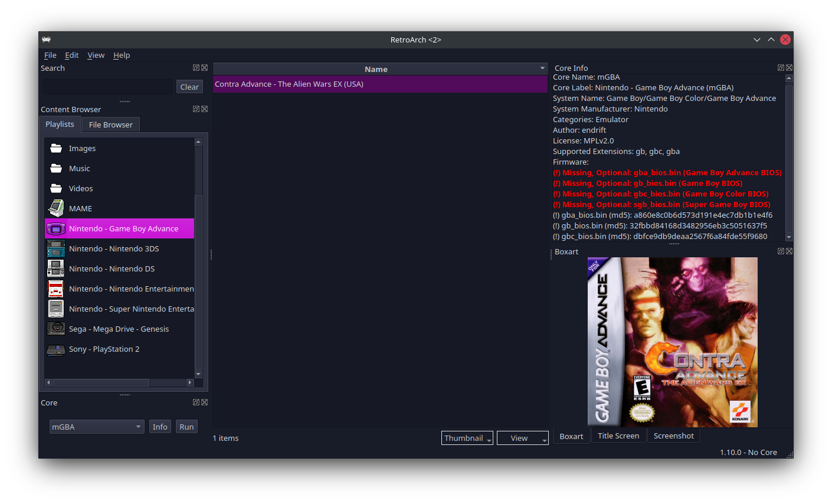Click the core Info button
The height and width of the screenshot is (504, 832).
point(160,427)
